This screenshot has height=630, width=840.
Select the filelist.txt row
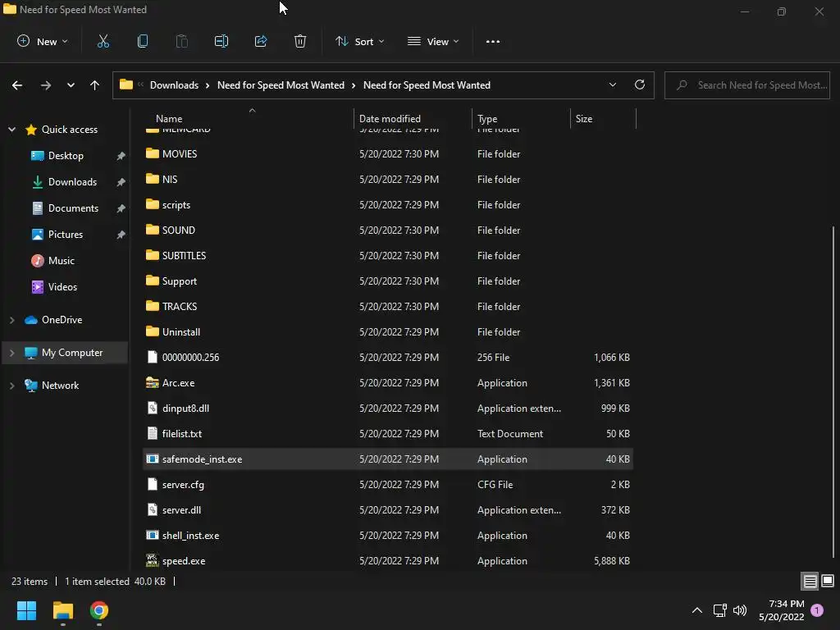click(388, 433)
